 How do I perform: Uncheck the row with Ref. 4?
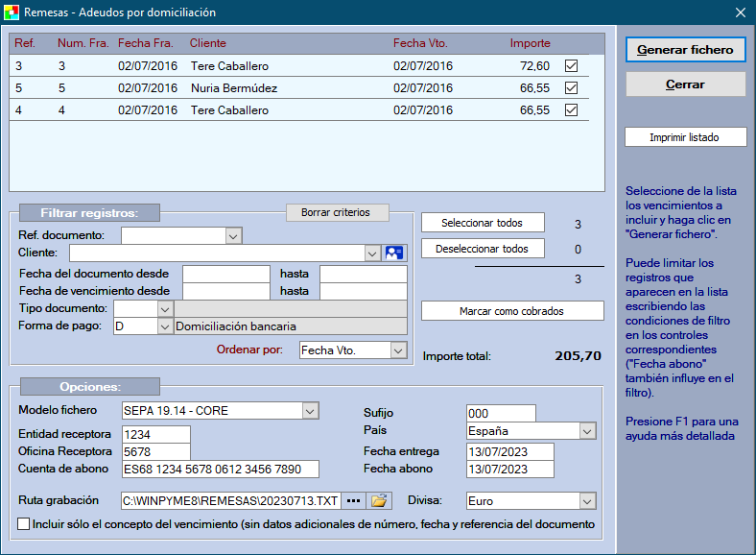coord(572,110)
